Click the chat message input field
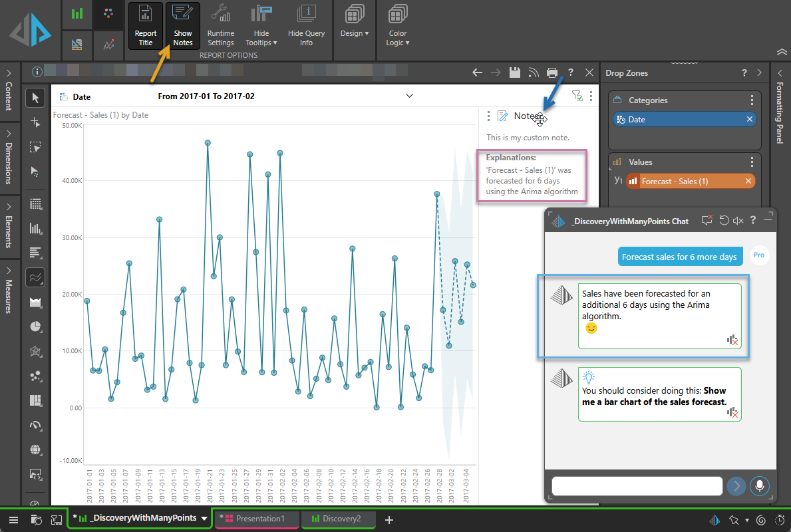 tap(637, 486)
